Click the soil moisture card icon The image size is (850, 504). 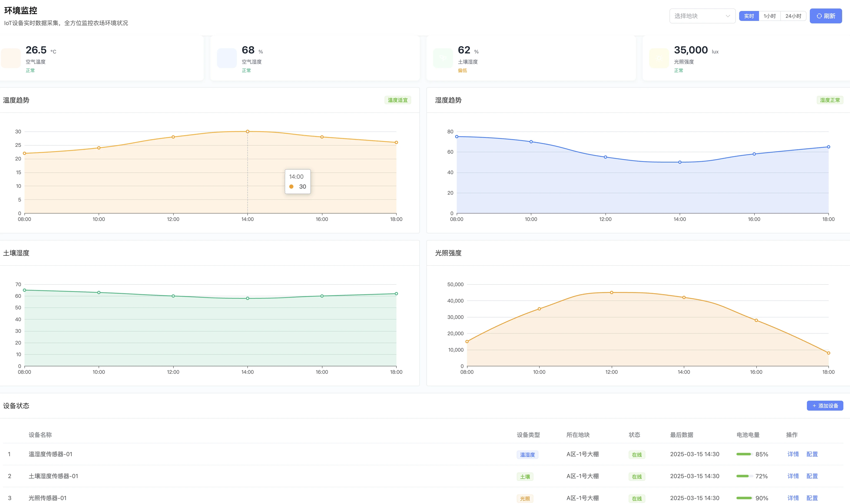pos(443,58)
